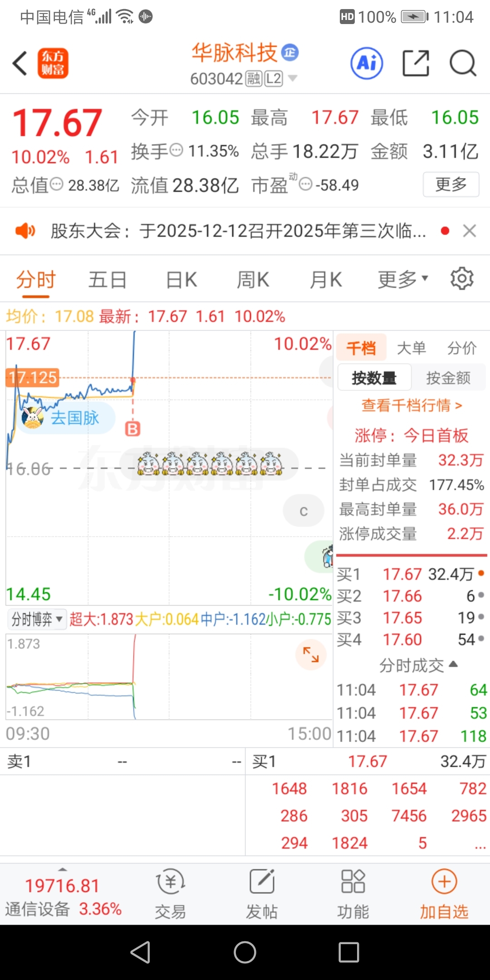Switch to 五日 tab

[x=107, y=279]
